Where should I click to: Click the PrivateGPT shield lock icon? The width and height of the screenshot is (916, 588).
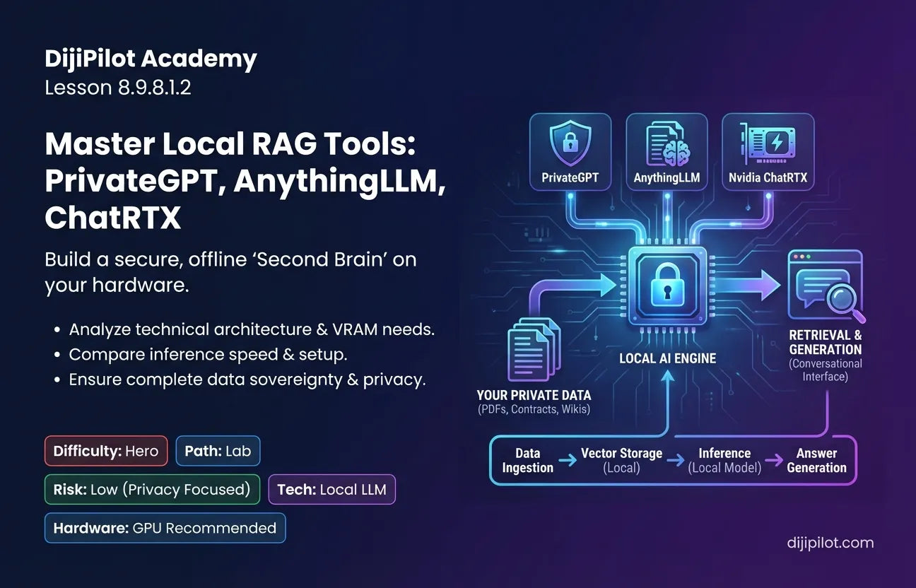coord(570,141)
